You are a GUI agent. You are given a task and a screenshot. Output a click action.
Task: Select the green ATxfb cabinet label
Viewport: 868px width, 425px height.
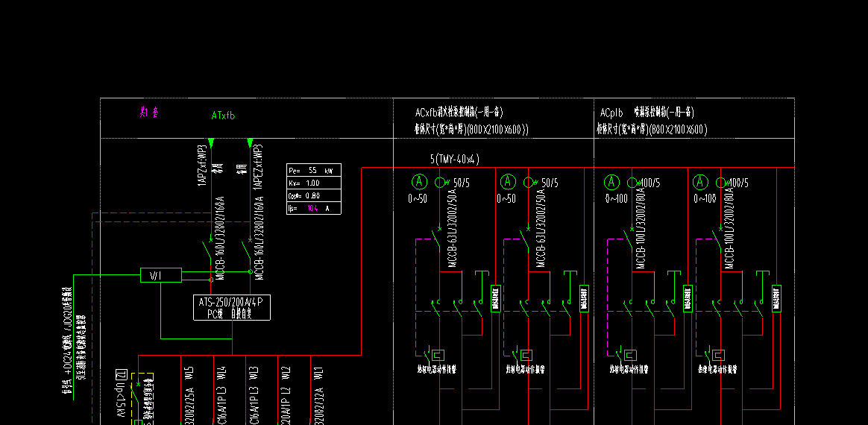pos(222,116)
